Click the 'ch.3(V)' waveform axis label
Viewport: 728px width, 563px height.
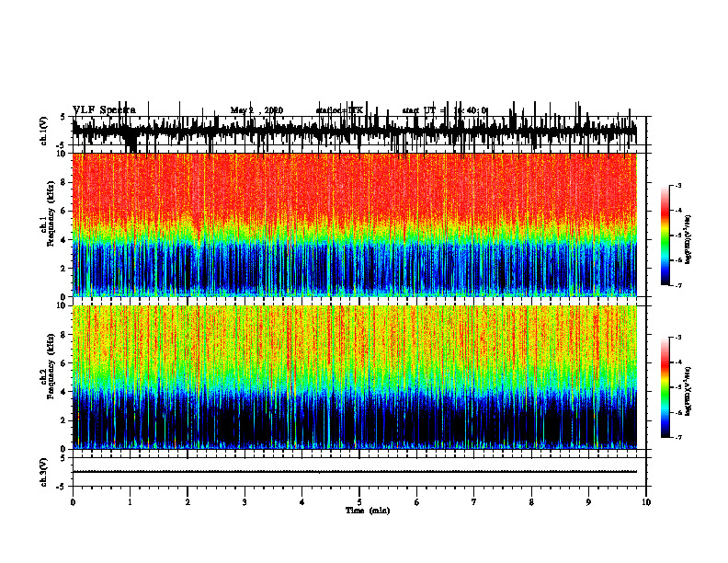(x=44, y=473)
